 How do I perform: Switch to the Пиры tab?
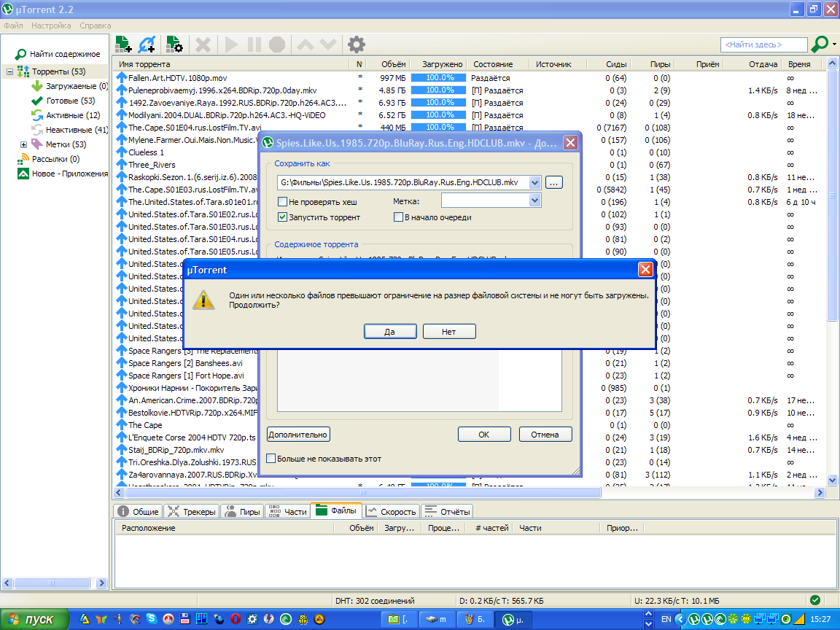tap(243, 512)
